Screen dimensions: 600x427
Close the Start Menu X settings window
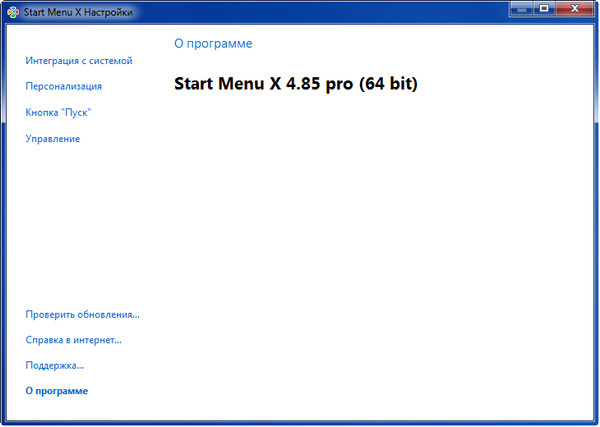point(576,9)
